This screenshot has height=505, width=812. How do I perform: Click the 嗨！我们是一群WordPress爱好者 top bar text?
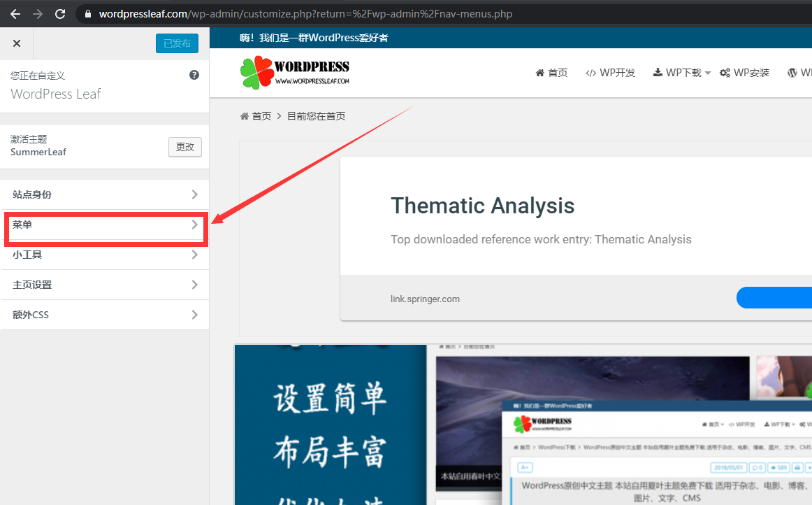point(314,38)
